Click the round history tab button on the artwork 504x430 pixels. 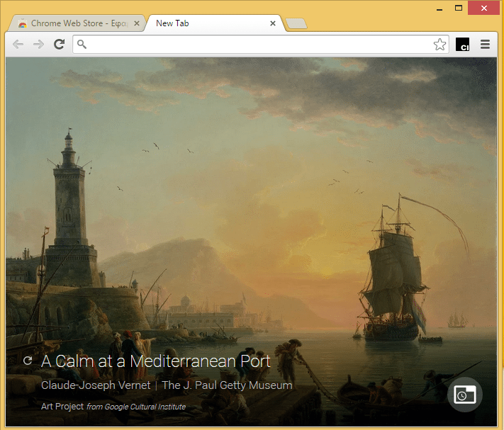click(464, 395)
